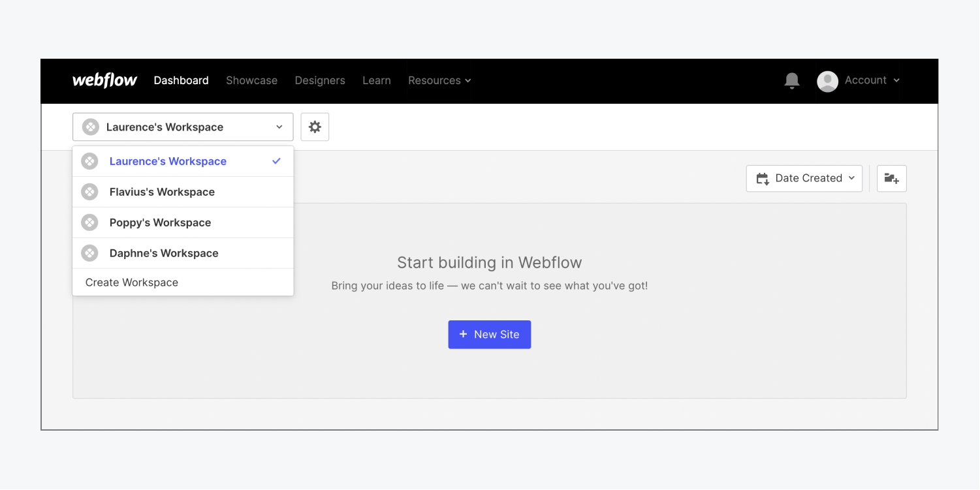Image resolution: width=980 pixels, height=490 pixels.
Task: Open the Date Created sort dropdown
Action: pos(804,178)
